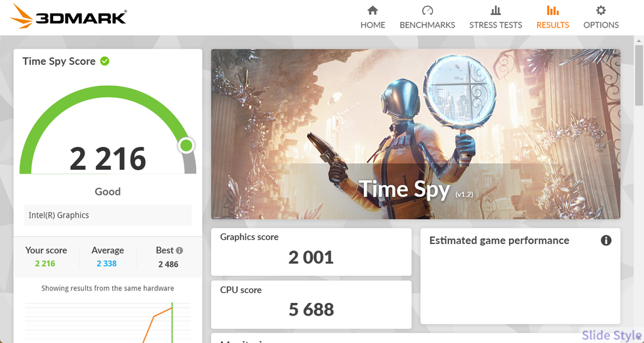Select the Results bar graph icon

pos(552,10)
